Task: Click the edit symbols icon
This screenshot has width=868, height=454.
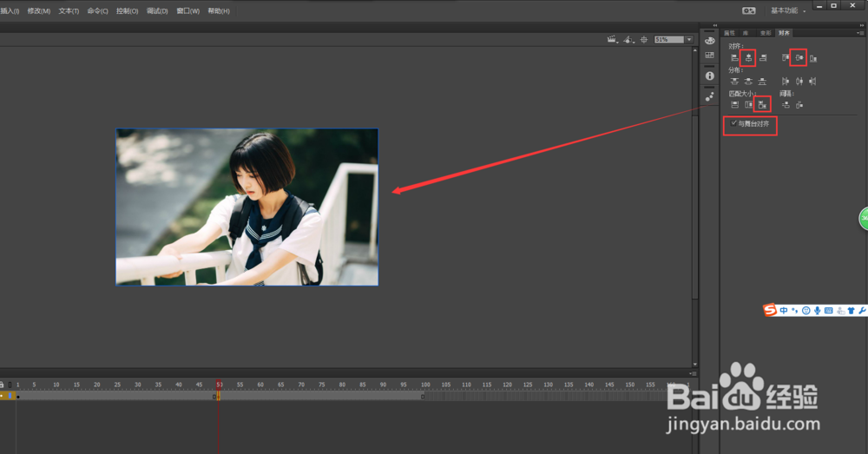Action: (x=628, y=39)
